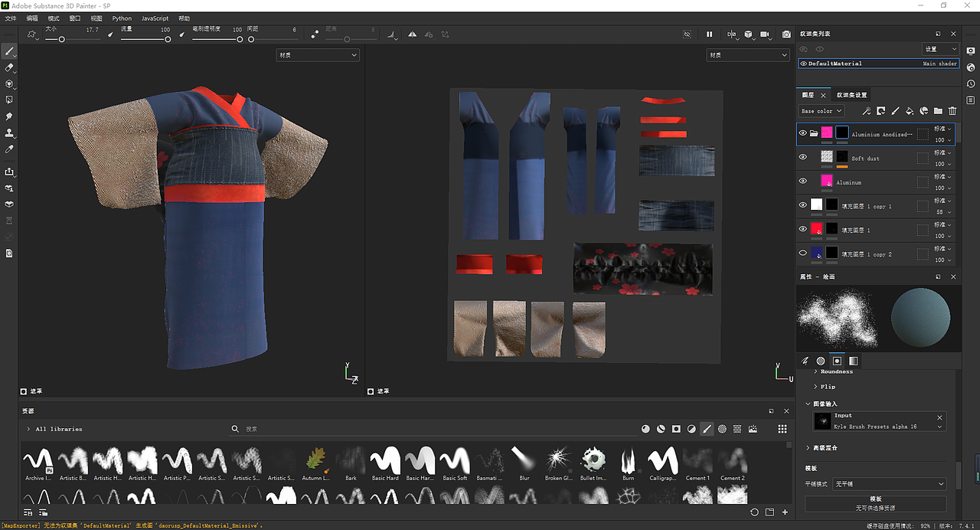Screen dimensions: 980x530
Task: Select the Eraser tool in left toolbar
Action: (9, 68)
